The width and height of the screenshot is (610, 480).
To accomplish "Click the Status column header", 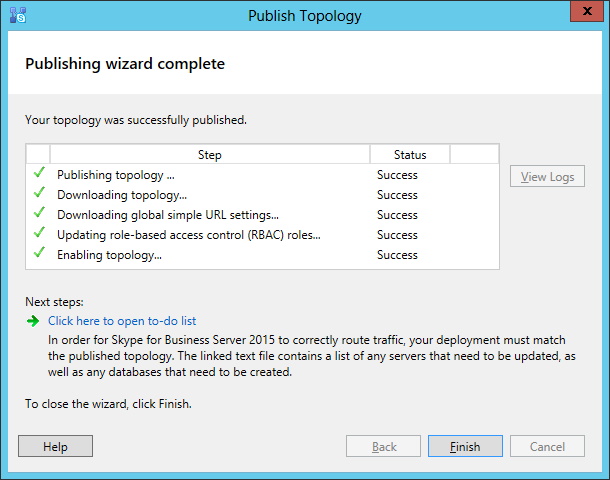I will 410,154.
